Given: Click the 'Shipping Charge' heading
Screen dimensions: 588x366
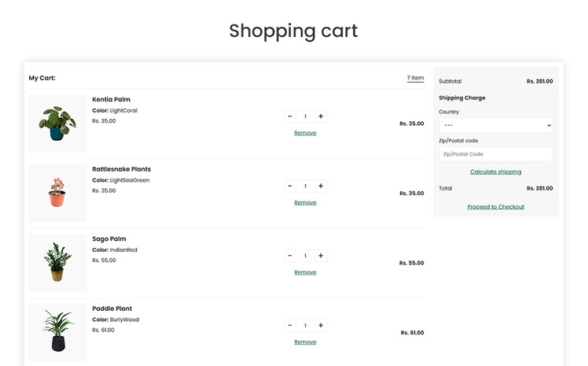Looking at the screenshot, I should [462, 98].
